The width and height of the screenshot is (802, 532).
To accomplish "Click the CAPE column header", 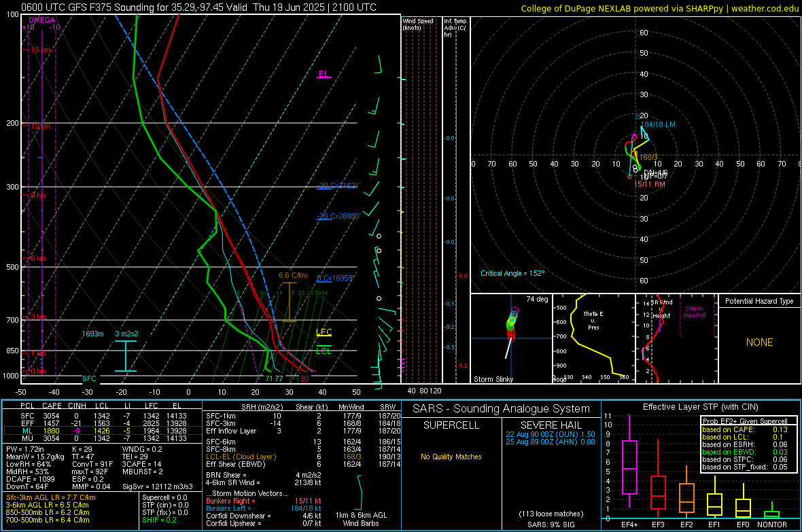I will pos(52,406).
